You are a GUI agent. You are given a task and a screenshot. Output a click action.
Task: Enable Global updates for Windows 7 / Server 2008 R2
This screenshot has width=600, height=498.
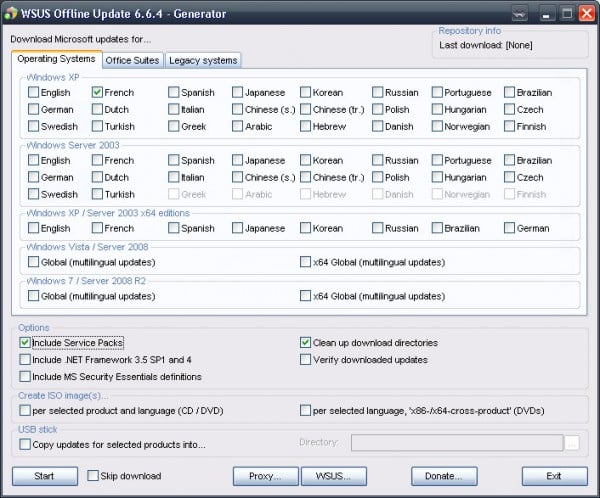(x=33, y=296)
